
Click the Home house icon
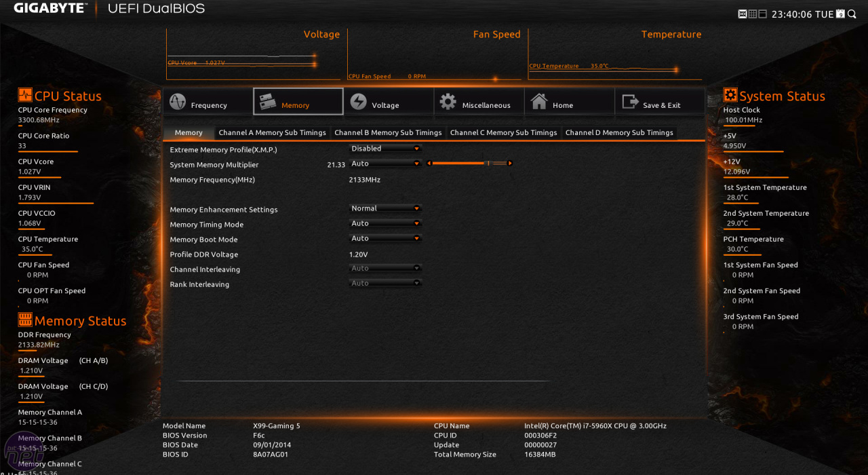tap(539, 102)
